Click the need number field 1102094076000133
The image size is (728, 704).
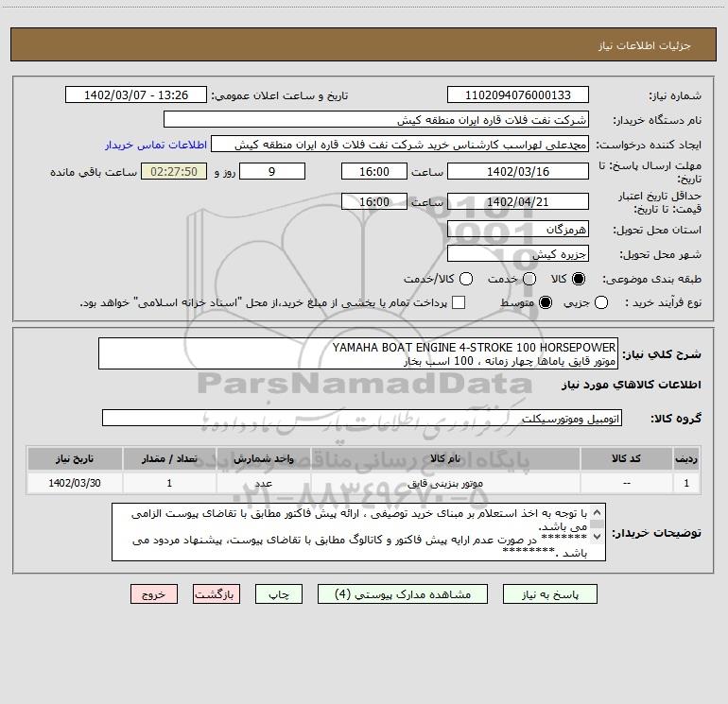point(518,95)
